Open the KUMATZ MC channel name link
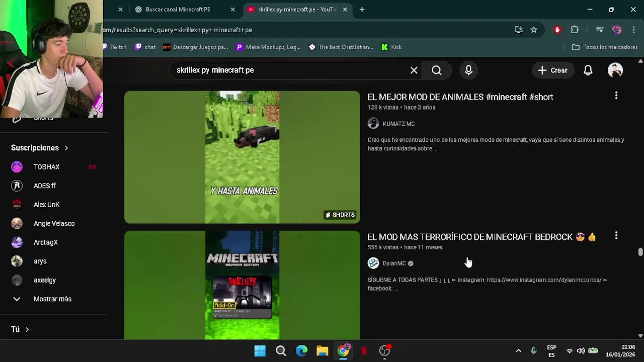This screenshot has height=362, width=644. click(x=398, y=124)
